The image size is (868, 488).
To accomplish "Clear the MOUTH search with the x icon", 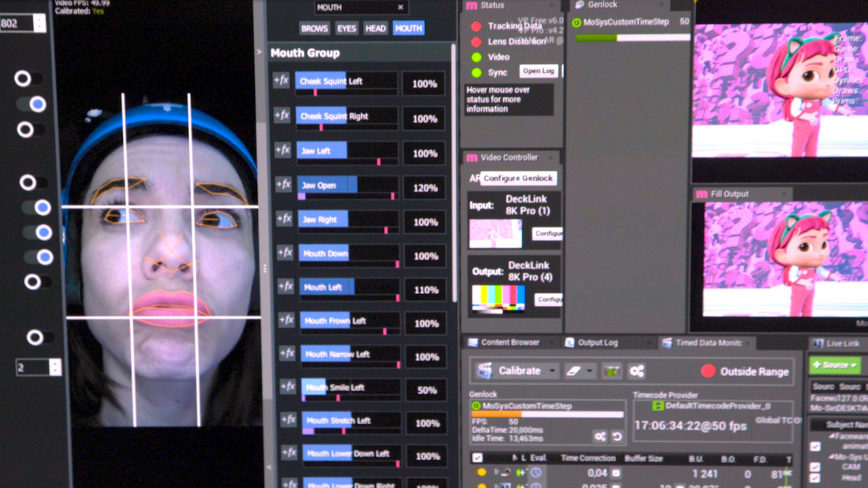I will coord(400,7).
